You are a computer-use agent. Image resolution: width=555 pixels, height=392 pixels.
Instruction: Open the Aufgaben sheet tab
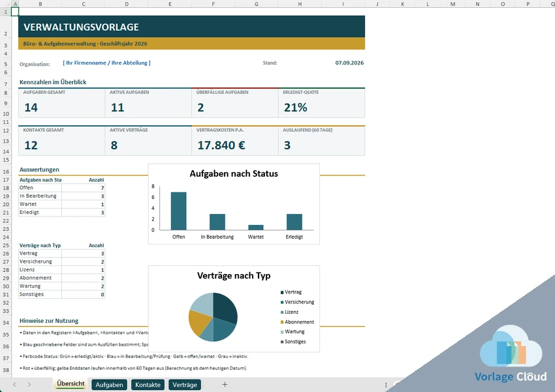(x=110, y=385)
